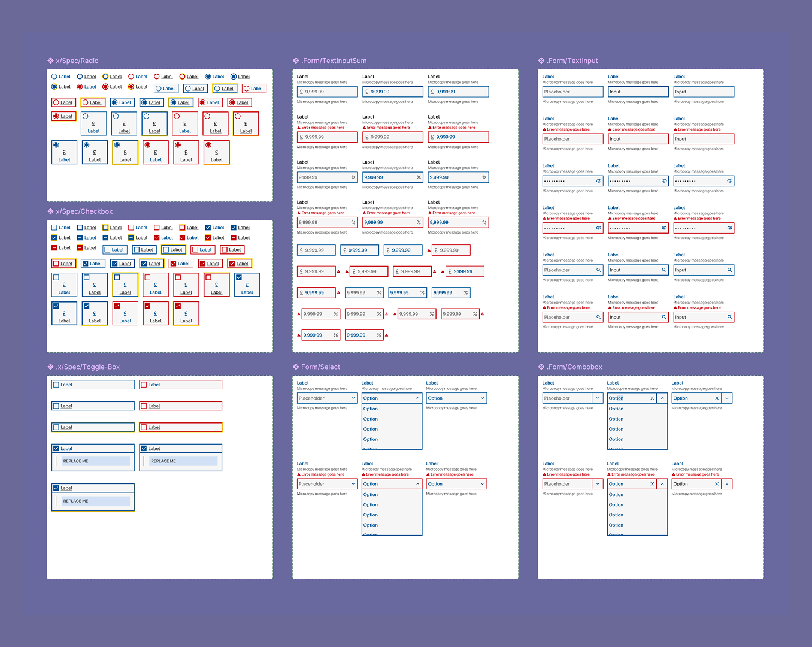
Task: Click the eye icon on the red-bordered password field
Action: click(598, 228)
